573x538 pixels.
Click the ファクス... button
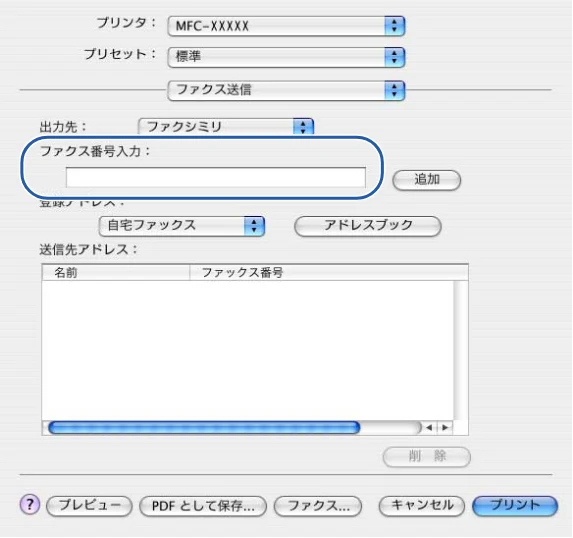point(318,506)
